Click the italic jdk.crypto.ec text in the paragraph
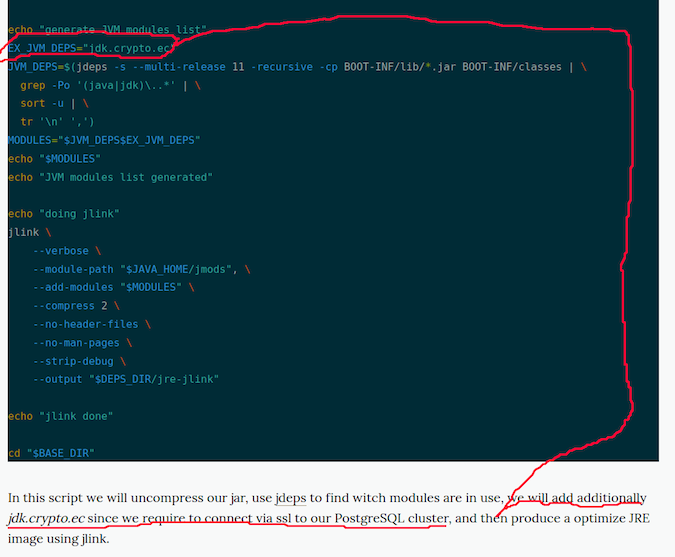 [46, 519]
